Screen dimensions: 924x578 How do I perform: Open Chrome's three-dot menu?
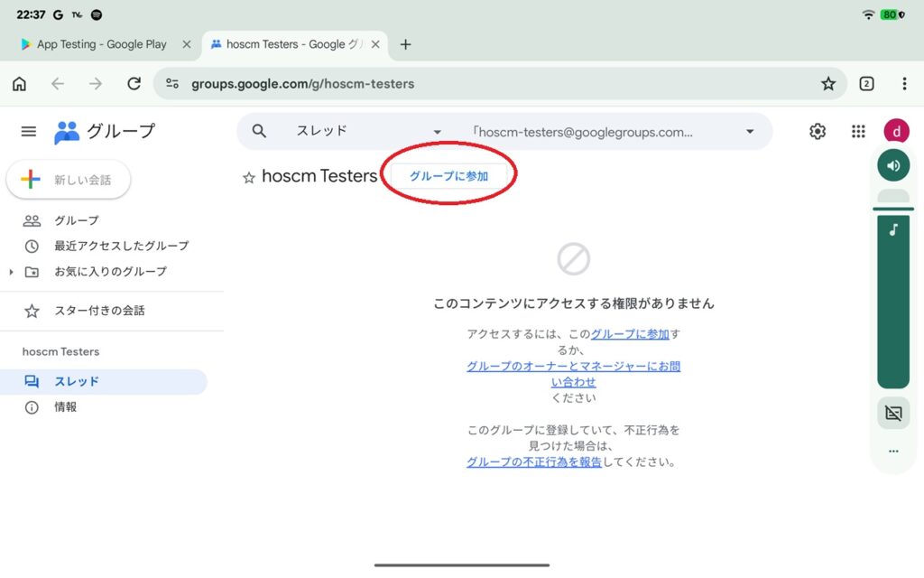(904, 83)
